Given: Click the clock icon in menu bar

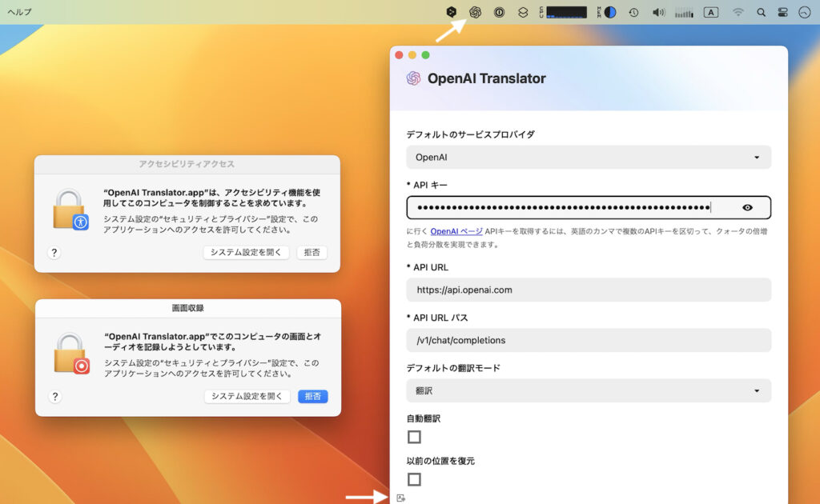Looking at the screenshot, I should pos(633,12).
